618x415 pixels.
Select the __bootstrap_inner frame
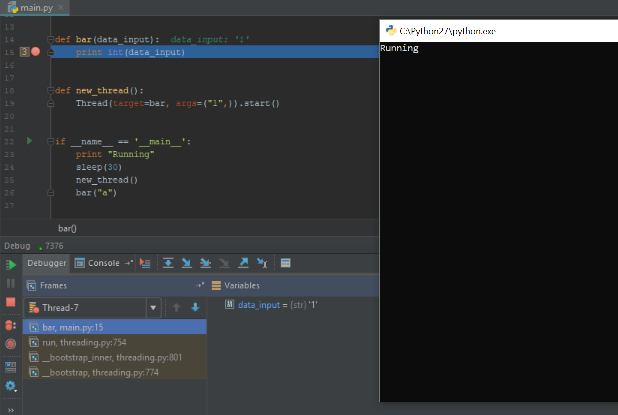(x=104, y=357)
